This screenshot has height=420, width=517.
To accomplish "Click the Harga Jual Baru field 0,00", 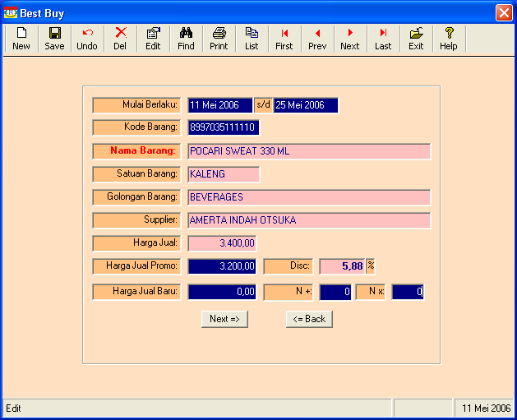I will pyautogui.click(x=222, y=292).
